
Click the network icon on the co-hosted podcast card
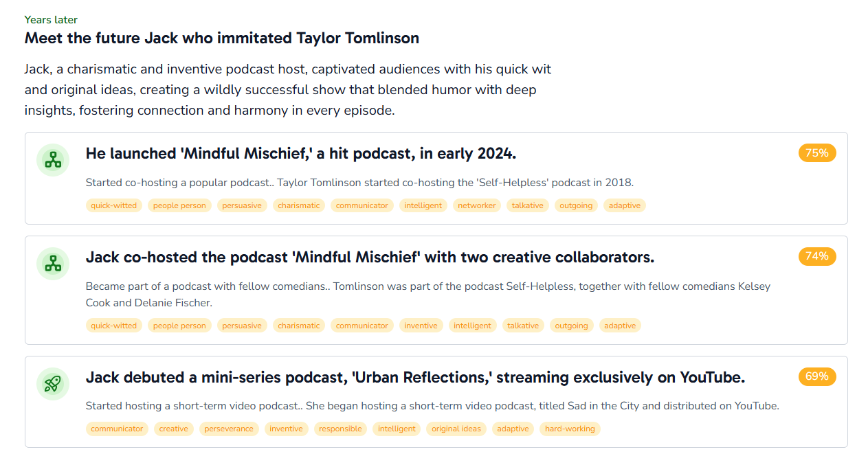coord(53,264)
